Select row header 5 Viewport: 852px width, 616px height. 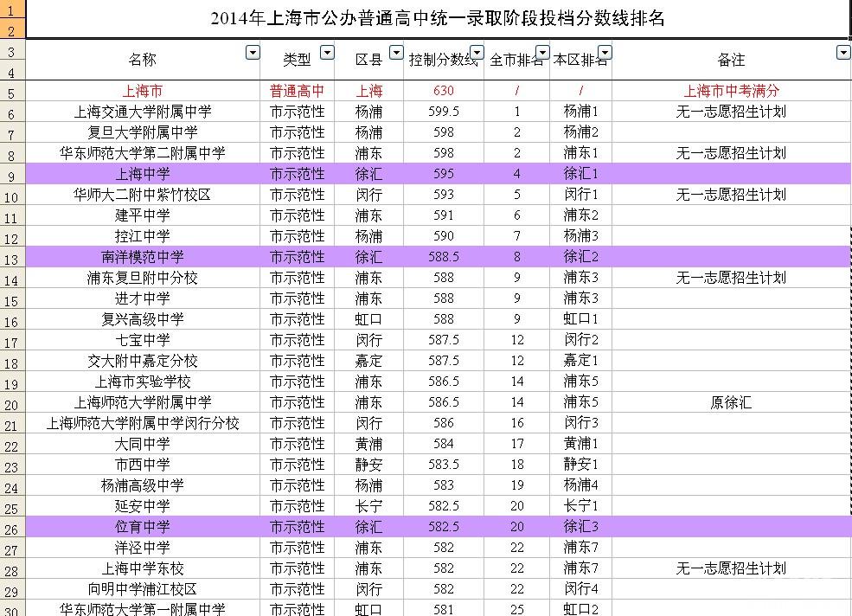(12, 91)
